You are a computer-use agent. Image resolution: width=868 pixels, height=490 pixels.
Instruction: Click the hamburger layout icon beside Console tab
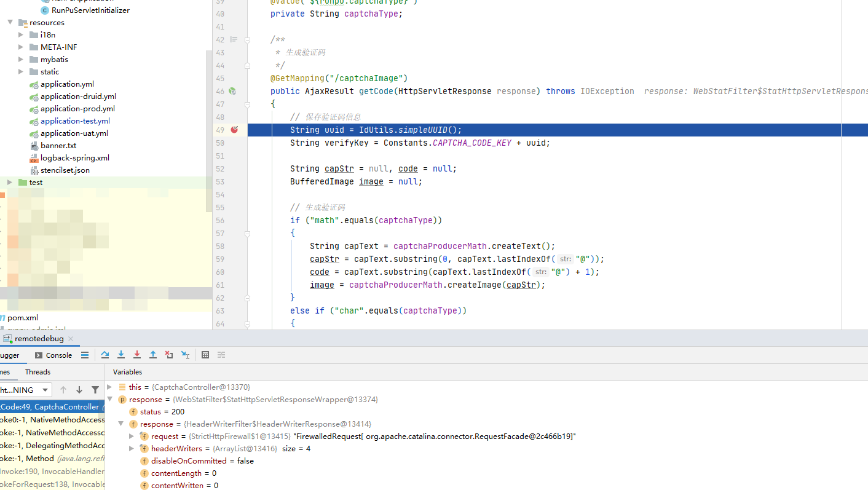(x=84, y=355)
